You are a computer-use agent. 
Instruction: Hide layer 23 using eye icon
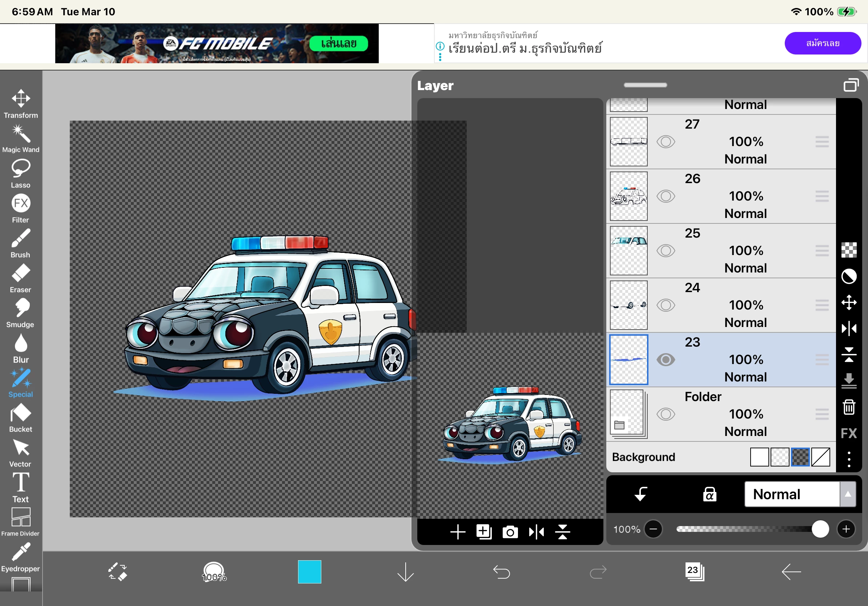tap(666, 360)
